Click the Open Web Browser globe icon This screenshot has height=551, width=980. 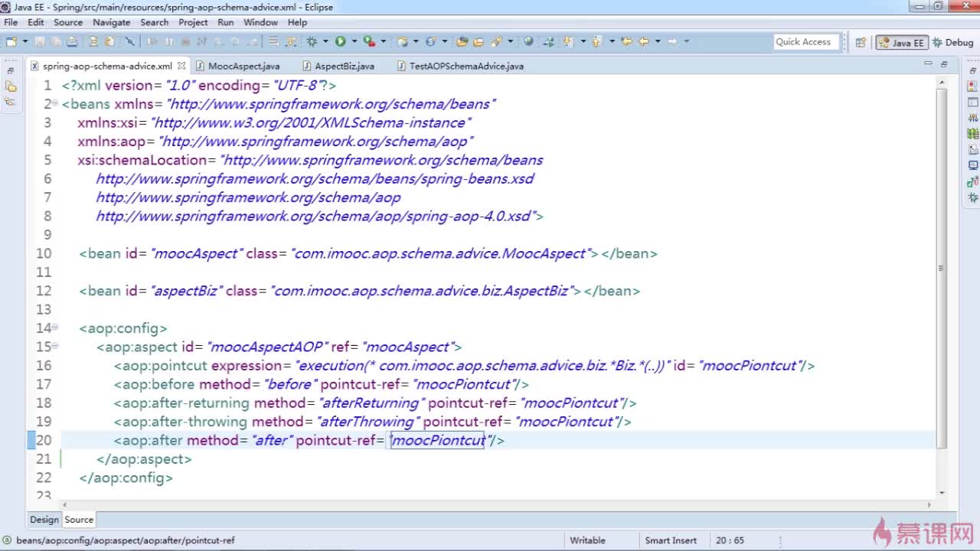(x=528, y=41)
